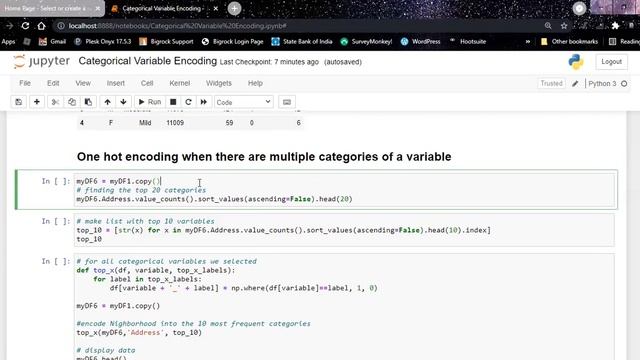Expand hidden bookmarks chevron

tap(528, 42)
